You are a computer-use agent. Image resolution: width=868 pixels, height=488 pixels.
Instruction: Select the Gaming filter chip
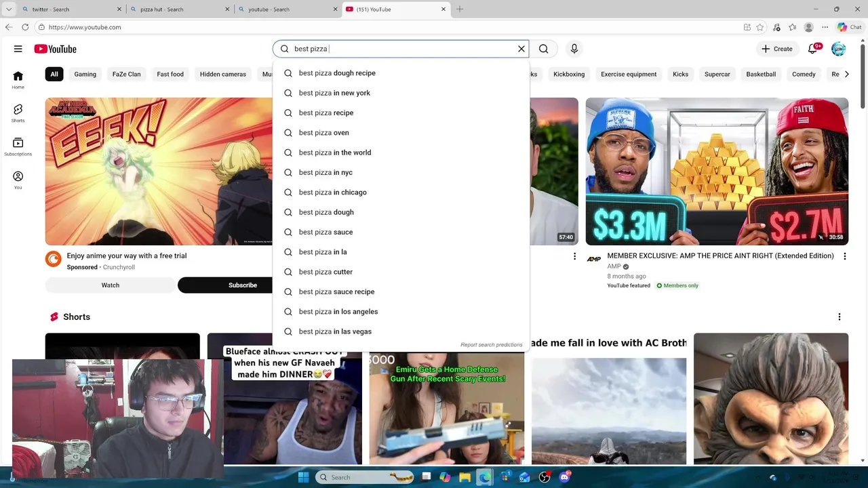coord(85,74)
